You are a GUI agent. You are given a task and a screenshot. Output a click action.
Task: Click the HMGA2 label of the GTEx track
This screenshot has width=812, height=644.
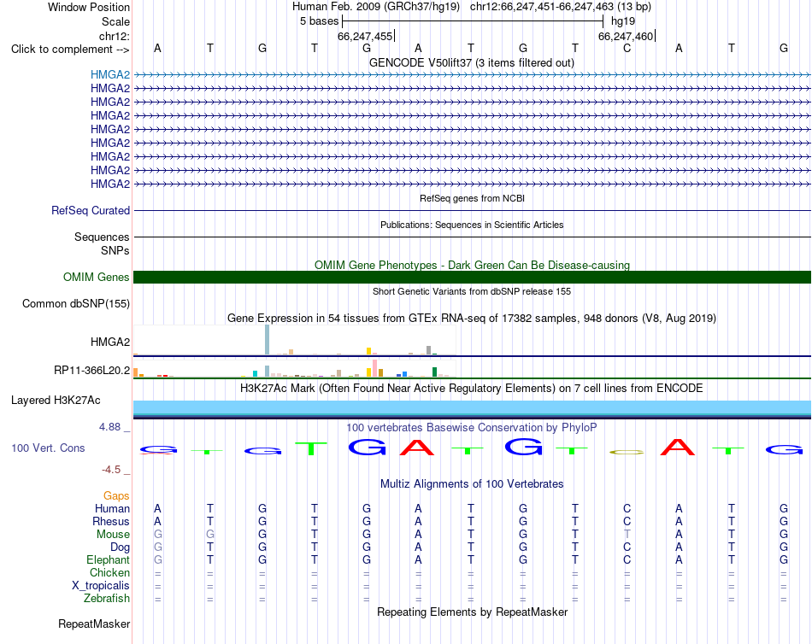(x=109, y=342)
